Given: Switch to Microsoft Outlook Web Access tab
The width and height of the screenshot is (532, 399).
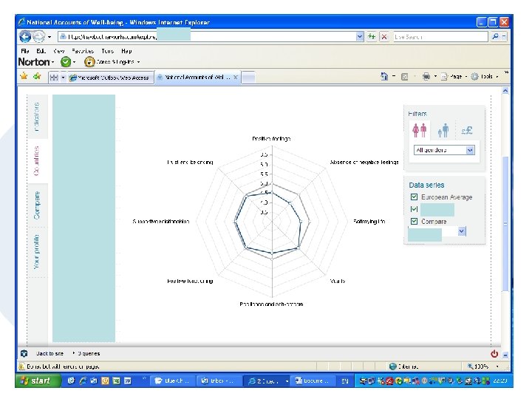Looking at the screenshot, I should pos(110,78).
